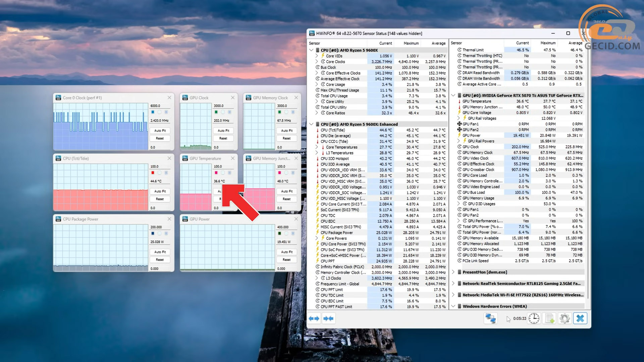The image size is (644, 362).
Task: Click the clock reset-timer icon in HWiNFO toolbar
Action: click(x=534, y=318)
